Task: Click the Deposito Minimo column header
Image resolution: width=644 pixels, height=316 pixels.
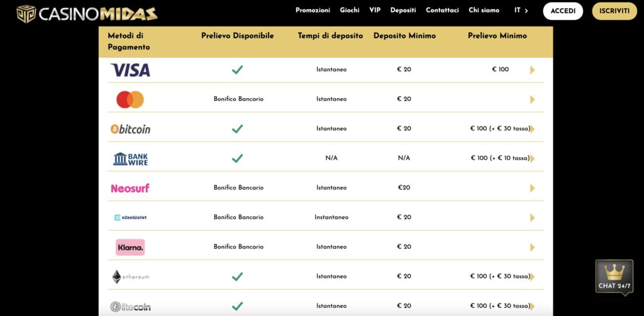Action: pos(404,36)
